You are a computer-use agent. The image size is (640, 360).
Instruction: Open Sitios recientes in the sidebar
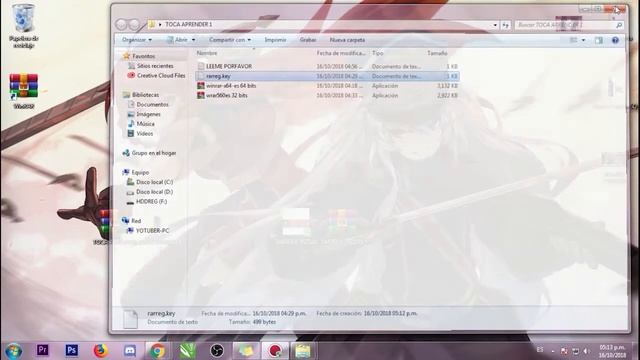[155, 66]
